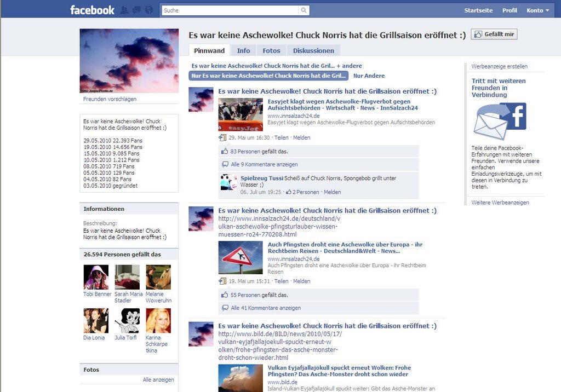Open Spielzeug Tussi's profile name link
The image size is (561, 392).
coord(261,178)
